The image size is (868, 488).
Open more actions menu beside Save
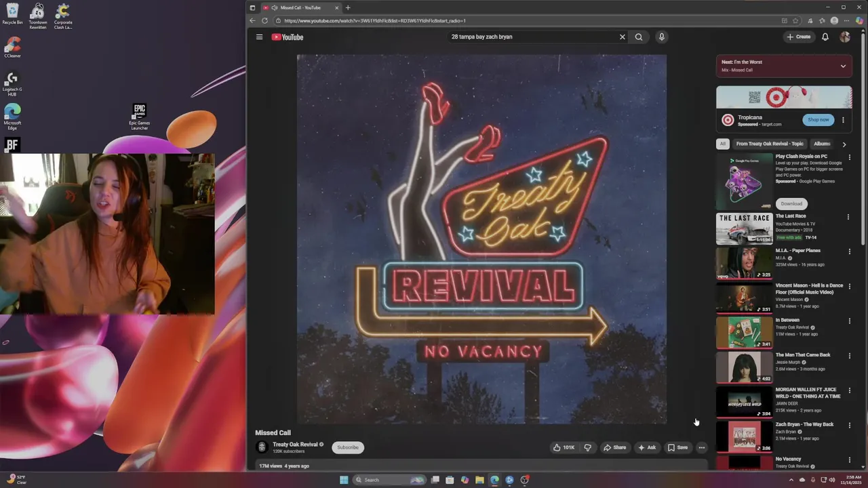click(702, 447)
